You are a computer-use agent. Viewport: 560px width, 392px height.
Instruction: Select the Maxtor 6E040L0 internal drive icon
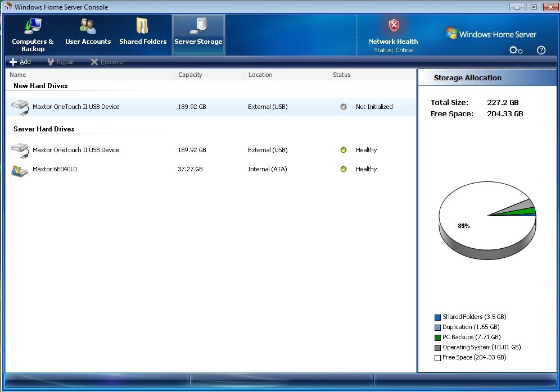[x=20, y=170]
